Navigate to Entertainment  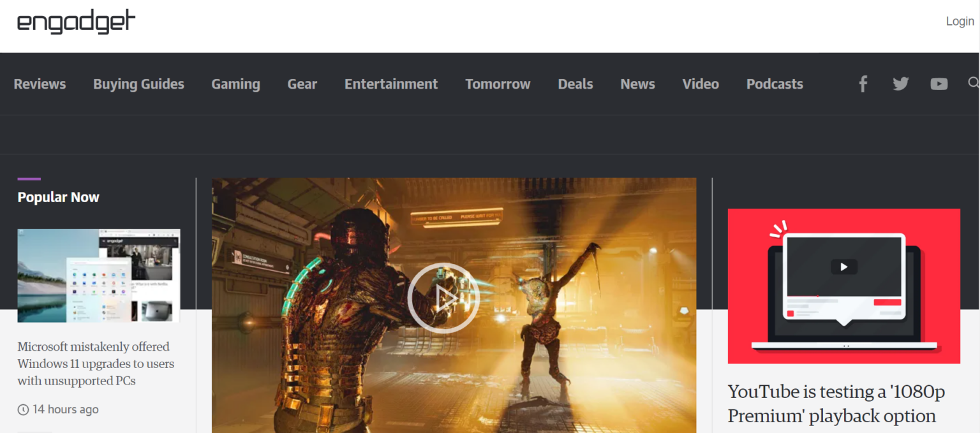pyautogui.click(x=391, y=84)
